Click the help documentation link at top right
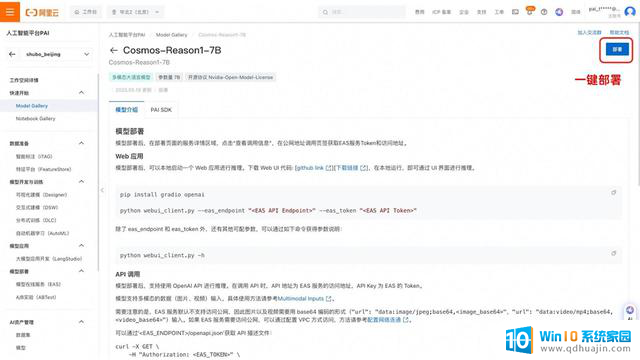This screenshot has width=640, height=360. pyautogui.click(x=619, y=32)
